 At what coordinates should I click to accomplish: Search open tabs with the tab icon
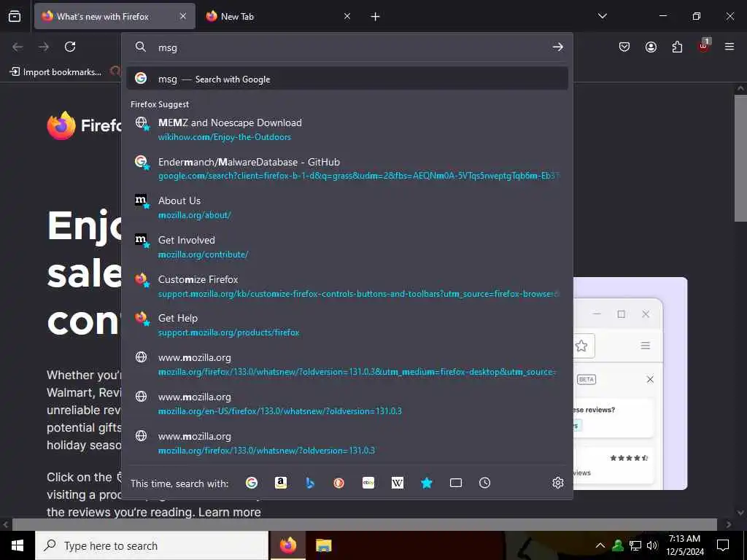point(455,483)
